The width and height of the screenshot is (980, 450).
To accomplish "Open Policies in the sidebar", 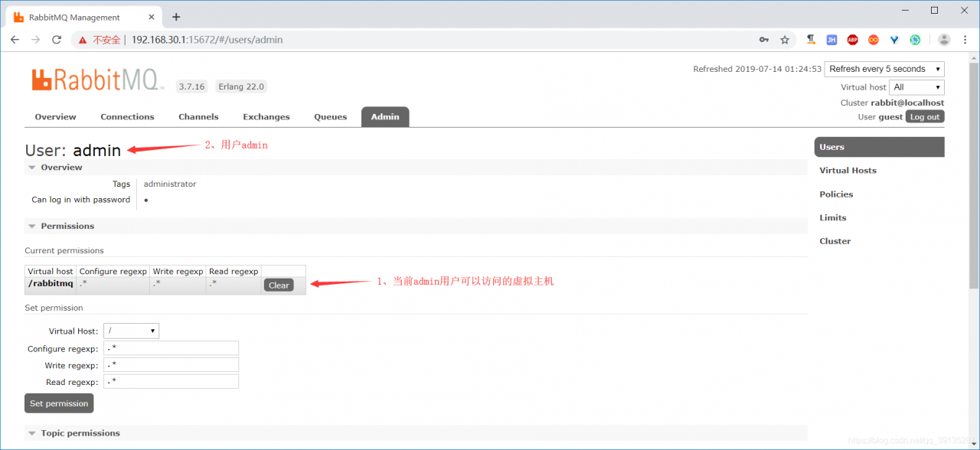I will [x=836, y=194].
